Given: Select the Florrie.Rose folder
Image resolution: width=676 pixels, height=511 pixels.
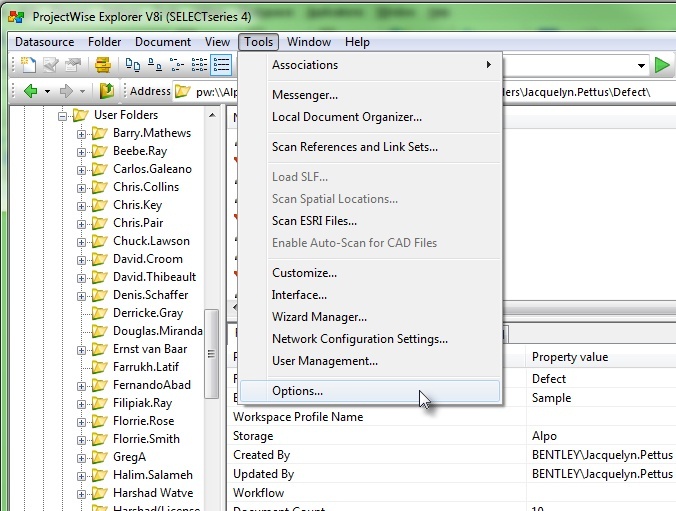Looking at the screenshot, I should coord(143,421).
